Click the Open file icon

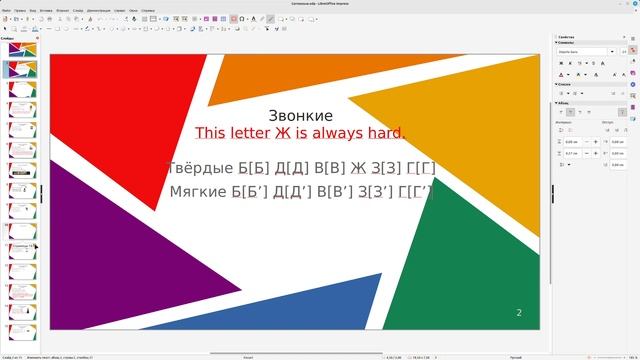point(16,19)
